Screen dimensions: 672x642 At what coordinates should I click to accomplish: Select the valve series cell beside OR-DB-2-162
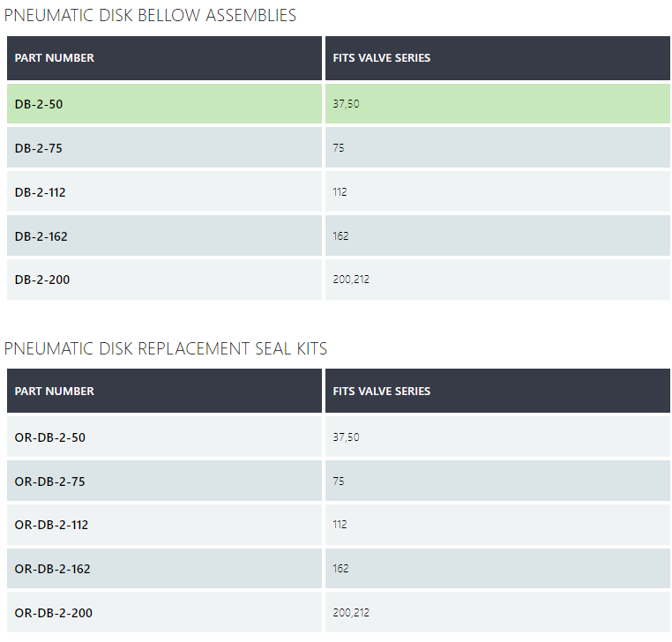tap(341, 569)
